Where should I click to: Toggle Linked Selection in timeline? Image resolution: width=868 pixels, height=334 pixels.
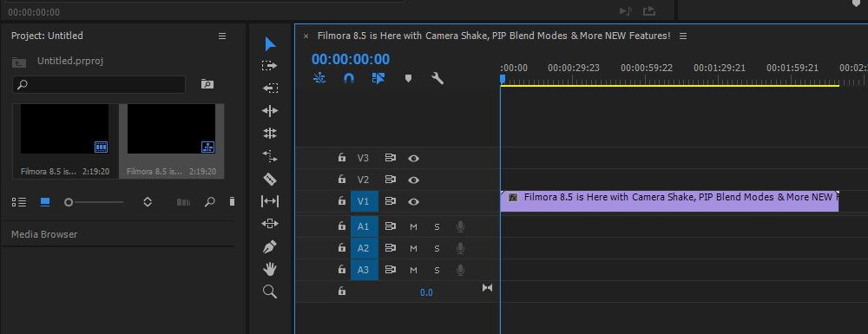point(378,79)
